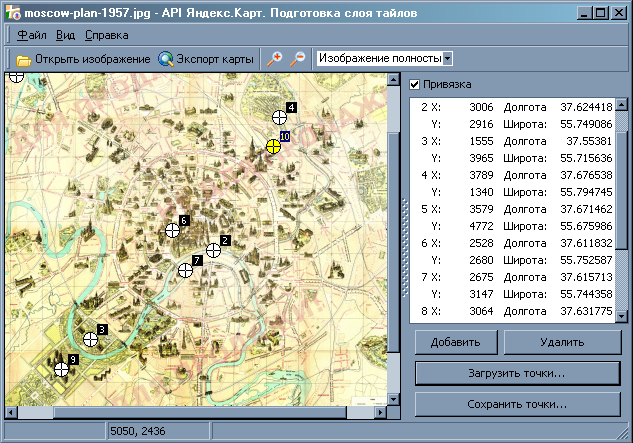Select point 7 latitude 55.744358
633x443 pixels.
coord(586,294)
